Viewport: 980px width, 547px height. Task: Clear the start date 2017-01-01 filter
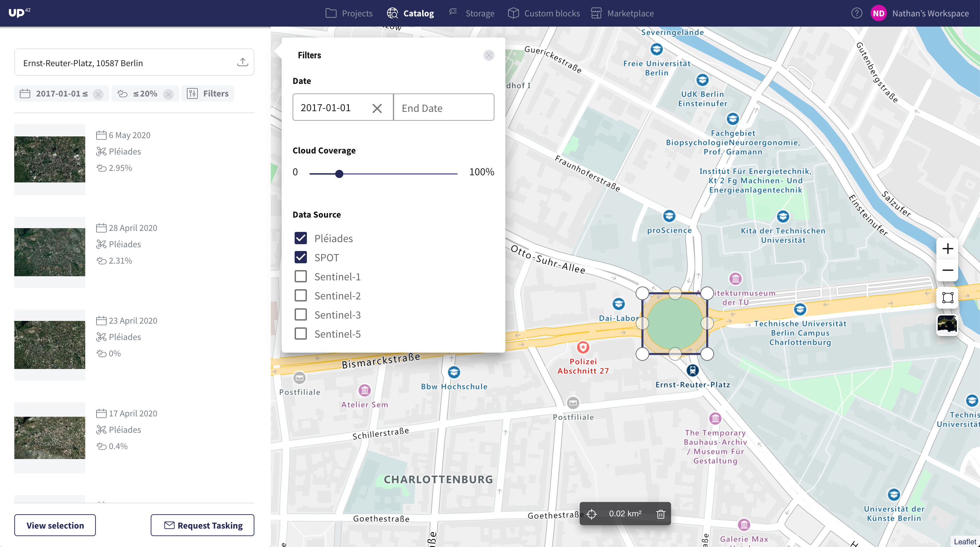(x=376, y=108)
